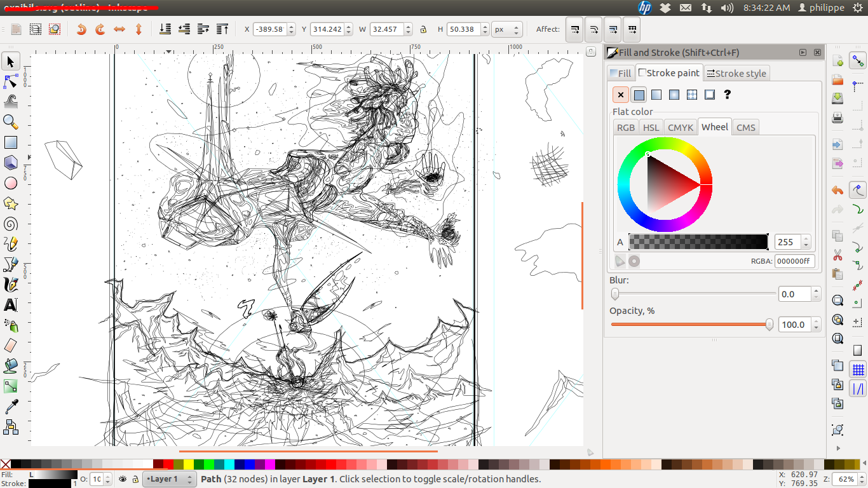Select the Eraser tool

click(x=10, y=346)
